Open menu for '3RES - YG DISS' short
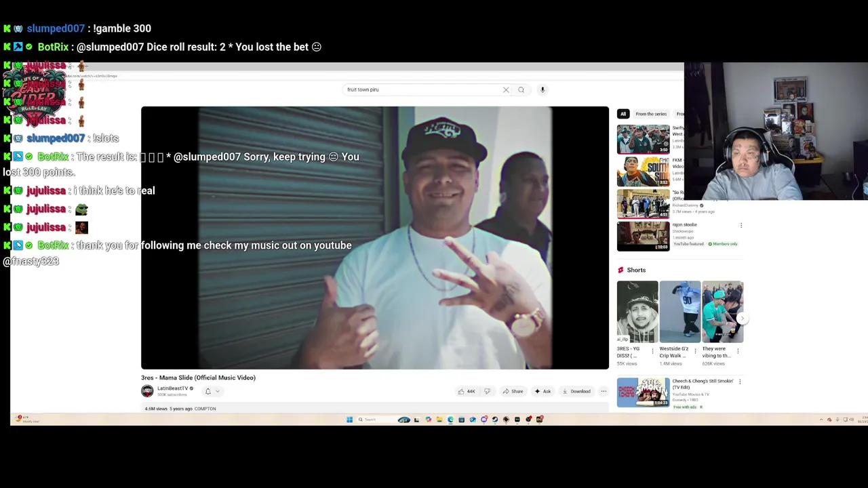This screenshot has width=868, height=488. click(x=652, y=351)
